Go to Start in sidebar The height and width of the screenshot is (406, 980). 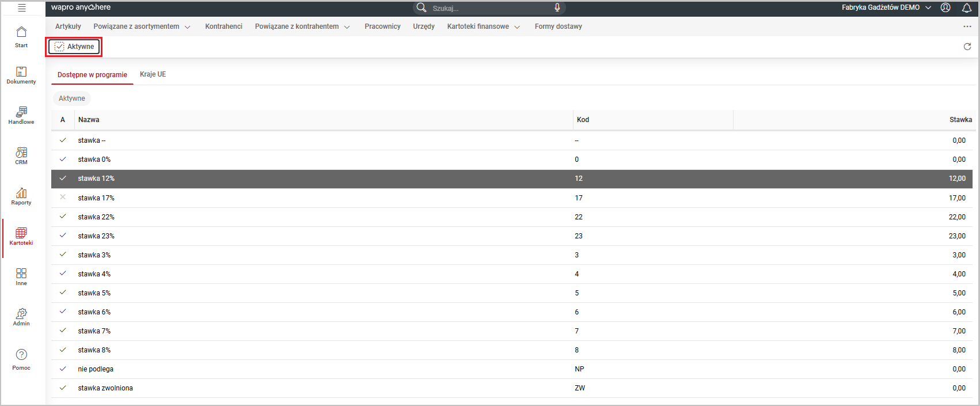[x=21, y=36]
